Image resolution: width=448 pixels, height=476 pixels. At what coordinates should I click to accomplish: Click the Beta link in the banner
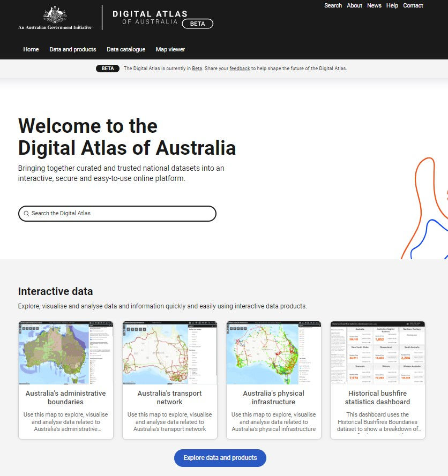tap(197, 69)
